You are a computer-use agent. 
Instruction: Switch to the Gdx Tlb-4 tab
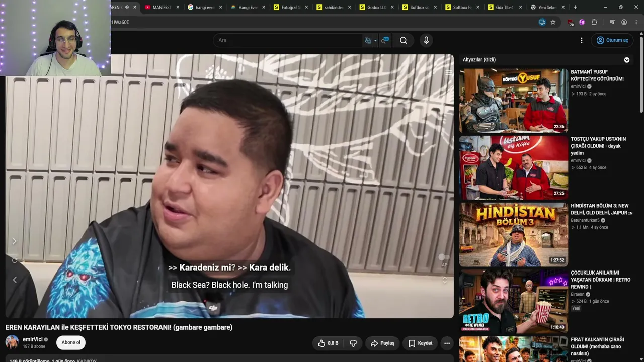pos(505,7)
